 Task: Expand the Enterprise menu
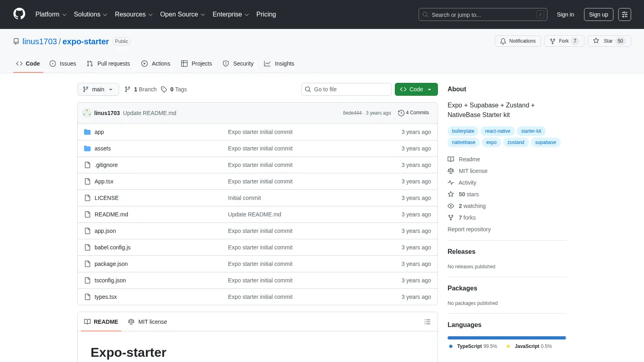click(x=231, y=14)
